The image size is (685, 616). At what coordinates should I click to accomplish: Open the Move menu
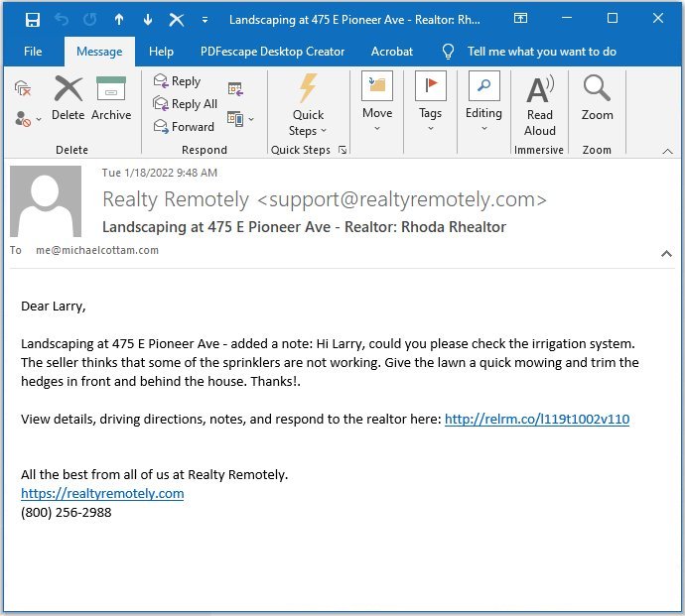377,102
